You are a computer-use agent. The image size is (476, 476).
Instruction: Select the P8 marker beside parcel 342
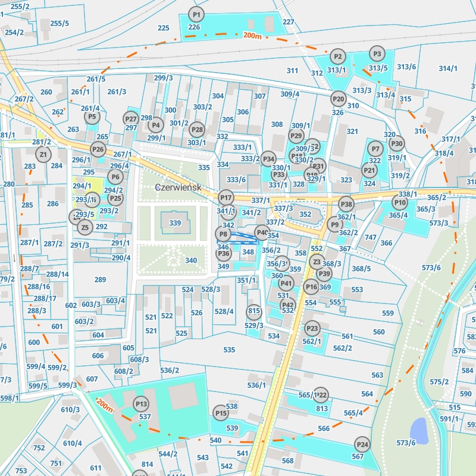pos(223,234)
